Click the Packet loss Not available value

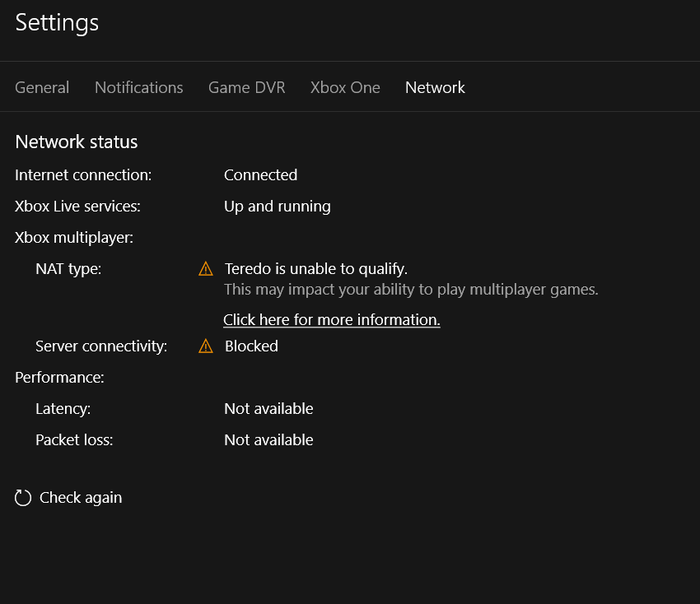(x=268, y=440)
